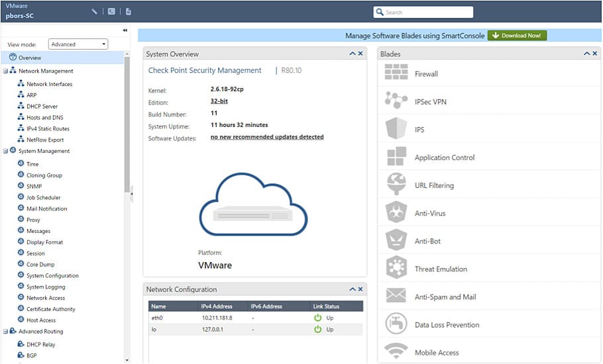Collapse the System Management tree node

(5, 152)
